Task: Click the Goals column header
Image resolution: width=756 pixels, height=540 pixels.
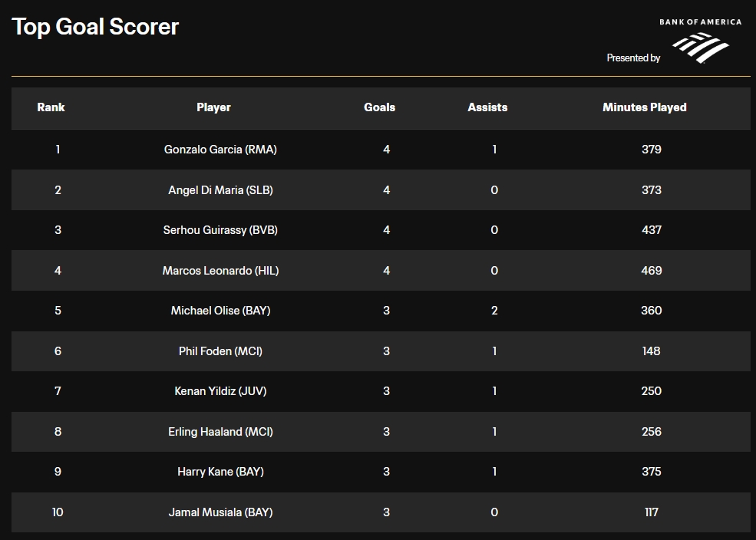Action: [379, 107]
